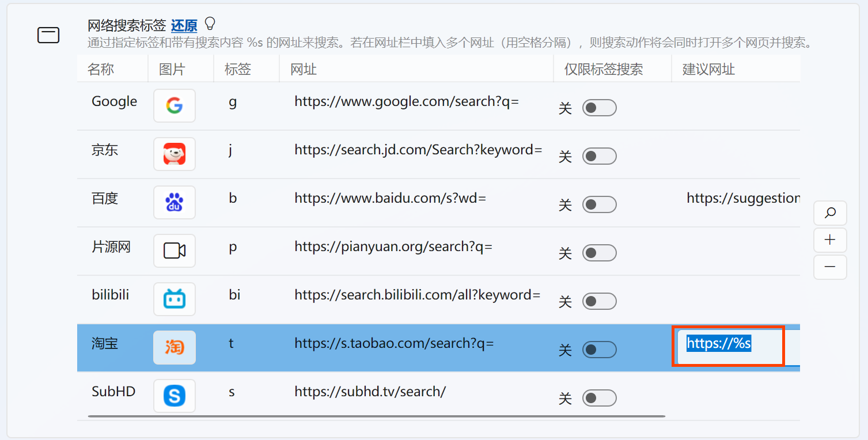
Task: Select the 京东 JD dog icon
Action: click(x=174, y=154)
